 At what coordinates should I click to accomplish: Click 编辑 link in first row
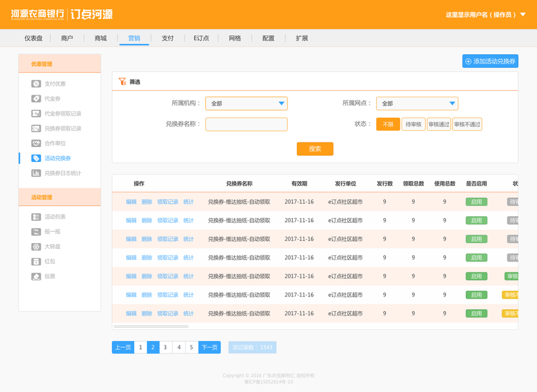(x=131, y=202)
